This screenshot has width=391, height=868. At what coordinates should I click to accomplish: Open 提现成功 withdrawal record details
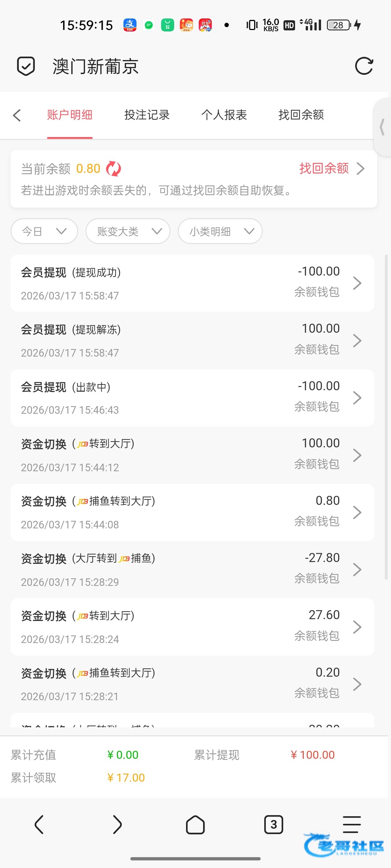(x=192, y=283)
